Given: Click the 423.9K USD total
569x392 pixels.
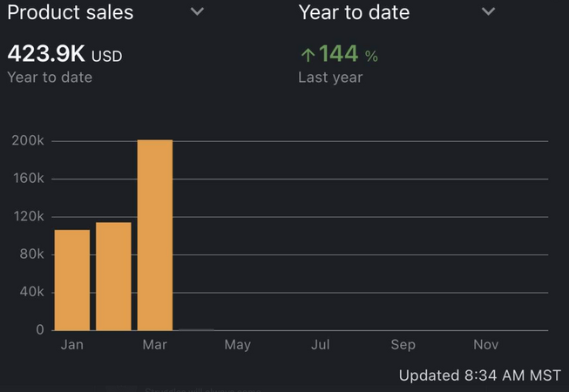Looking at the screenshot, I should point(64,55).
